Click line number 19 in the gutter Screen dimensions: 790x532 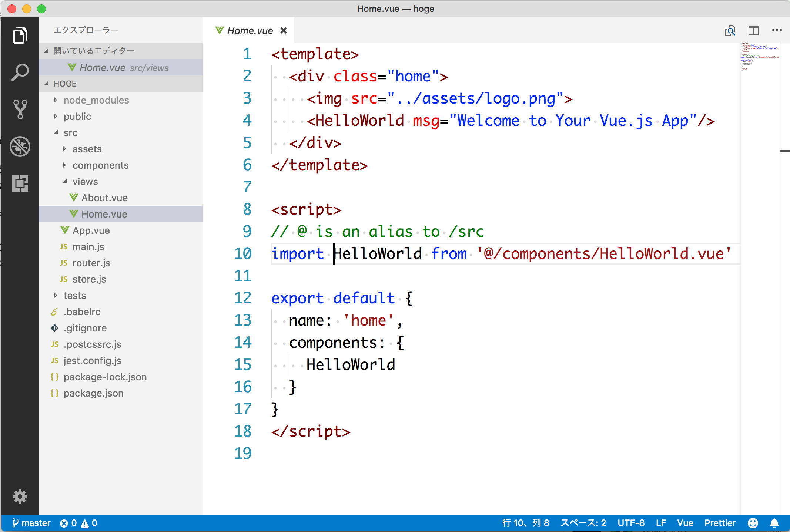[x=243, y=454]
